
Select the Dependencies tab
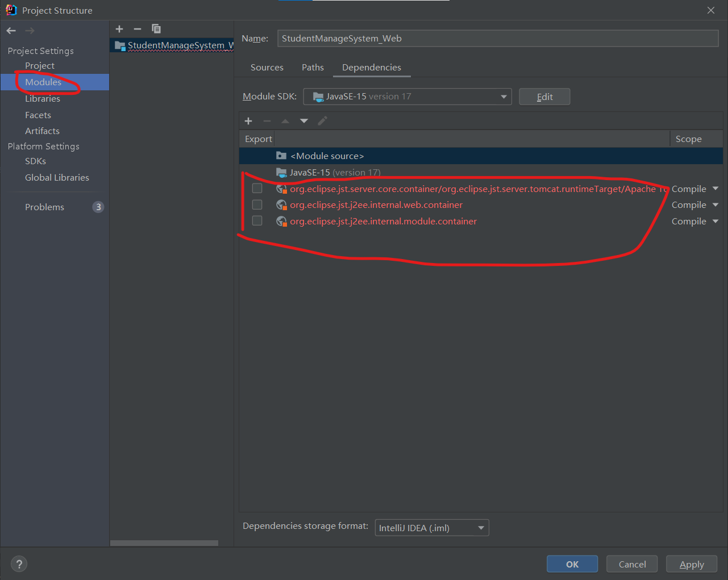pyautogui.click(x=372, y=68)
